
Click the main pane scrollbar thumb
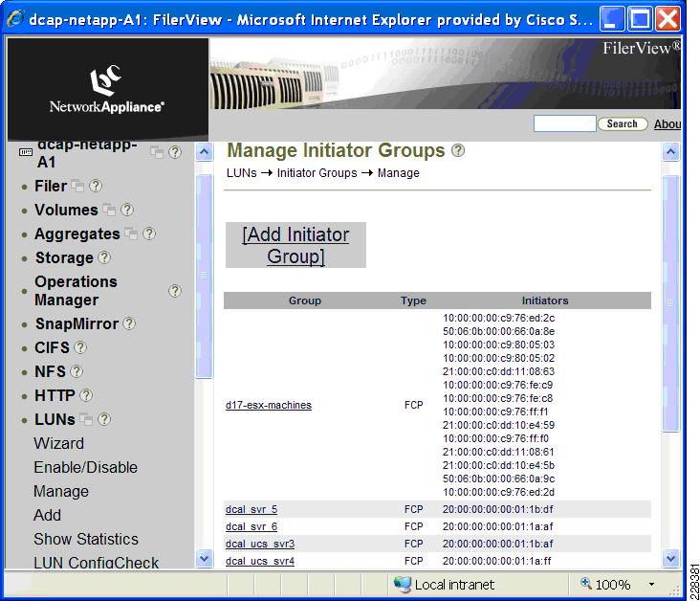[670, 303]
